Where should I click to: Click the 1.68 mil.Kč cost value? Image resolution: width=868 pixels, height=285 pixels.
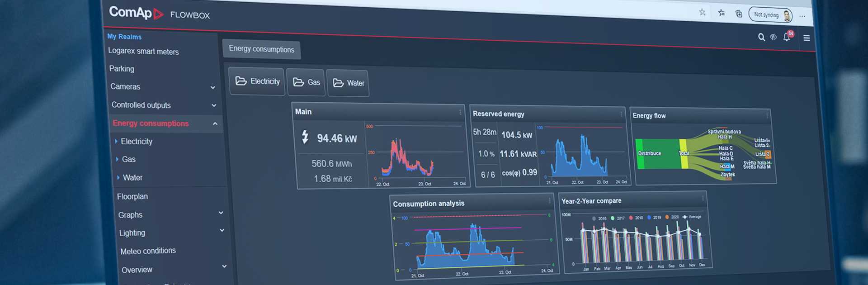(x=333, y=179)
